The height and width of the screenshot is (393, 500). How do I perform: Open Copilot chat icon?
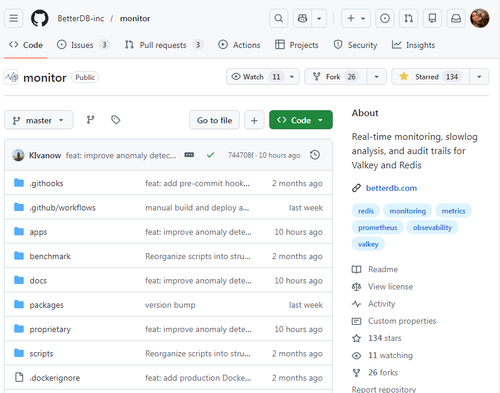(302, 18)
